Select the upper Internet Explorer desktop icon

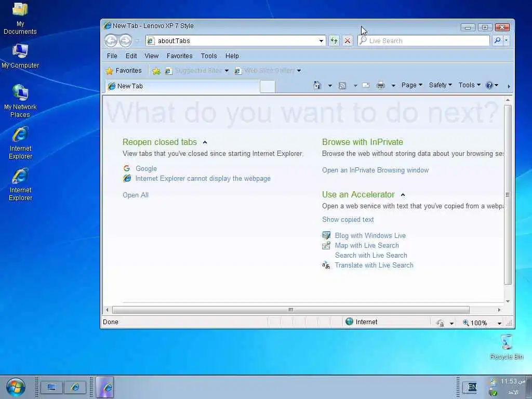coord(20,142)
